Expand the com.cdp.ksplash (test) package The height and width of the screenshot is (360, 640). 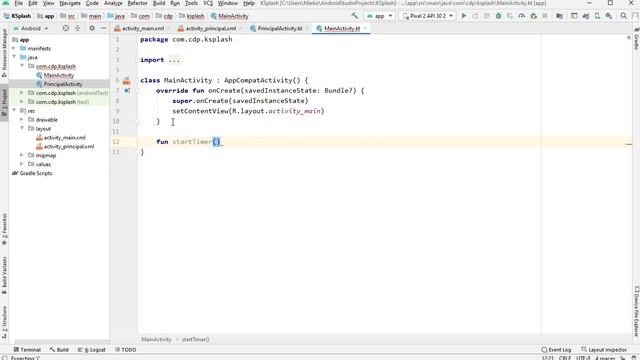(x=22, y=102)
